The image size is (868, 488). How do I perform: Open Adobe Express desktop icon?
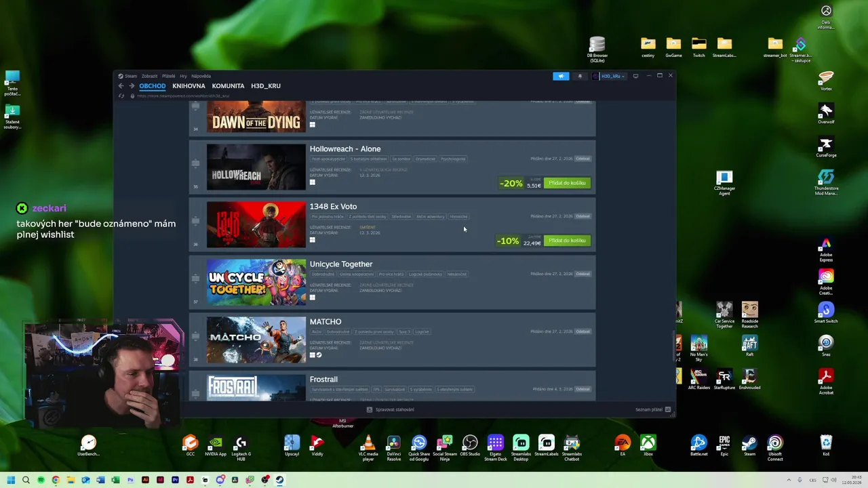click(x=826, y=250)
